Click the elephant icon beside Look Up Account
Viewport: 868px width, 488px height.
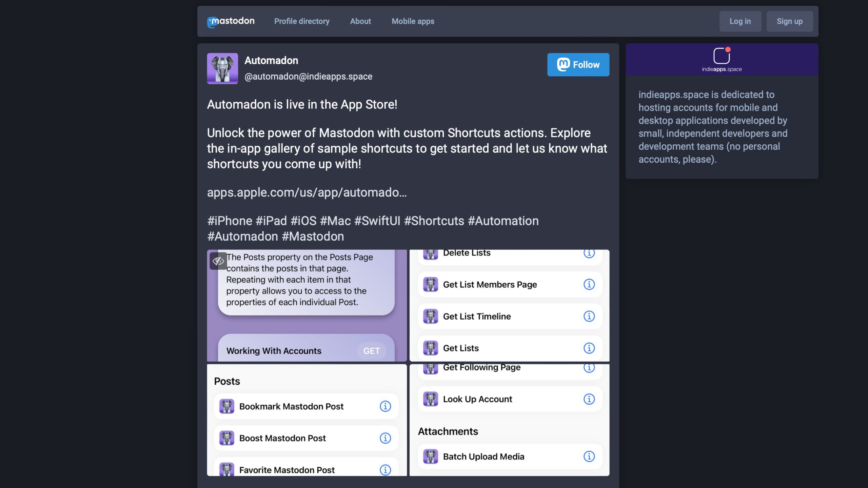[x=431, y=399]
